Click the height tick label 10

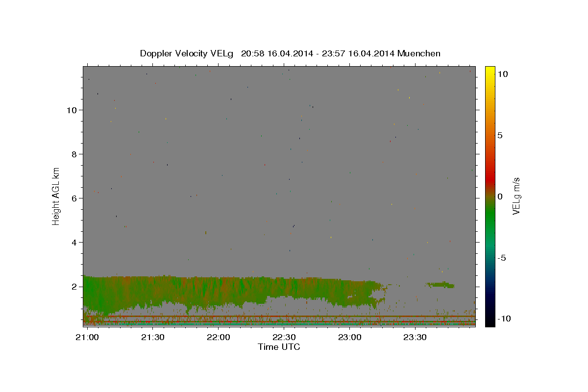[73, 110]
